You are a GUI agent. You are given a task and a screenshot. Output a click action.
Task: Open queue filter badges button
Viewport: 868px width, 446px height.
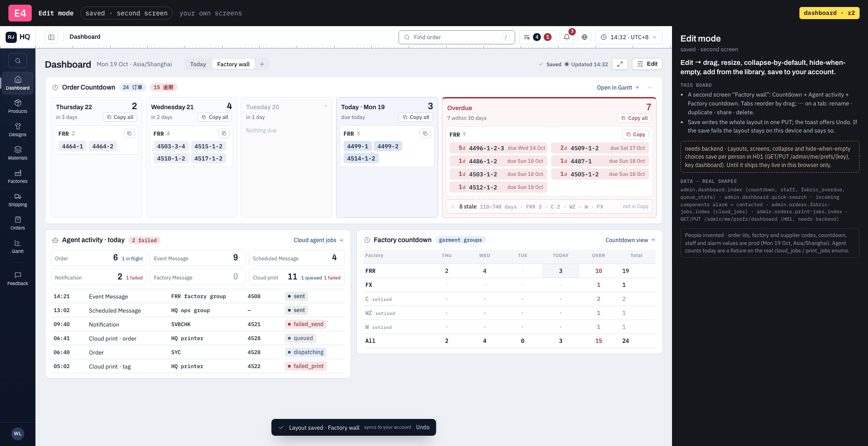537,37
